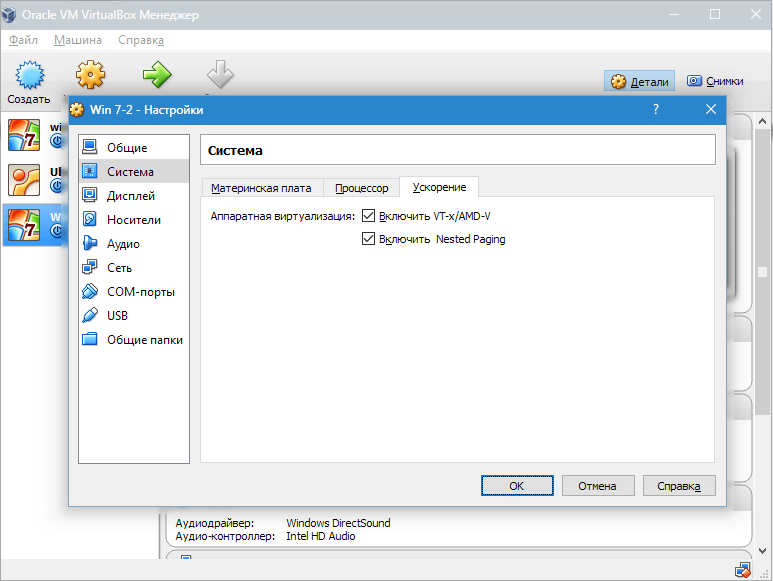
Task: Open the Сеть network category icon
Action: coord(90,268)
